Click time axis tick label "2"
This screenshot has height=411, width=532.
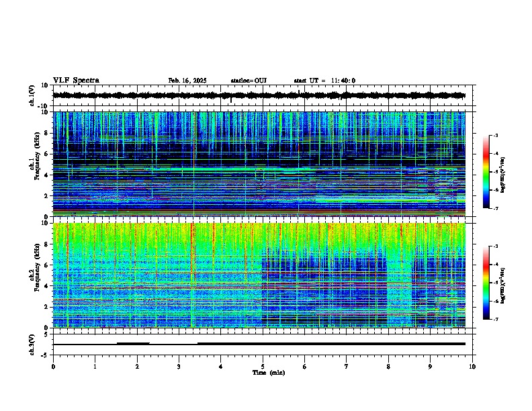point(137,367)
